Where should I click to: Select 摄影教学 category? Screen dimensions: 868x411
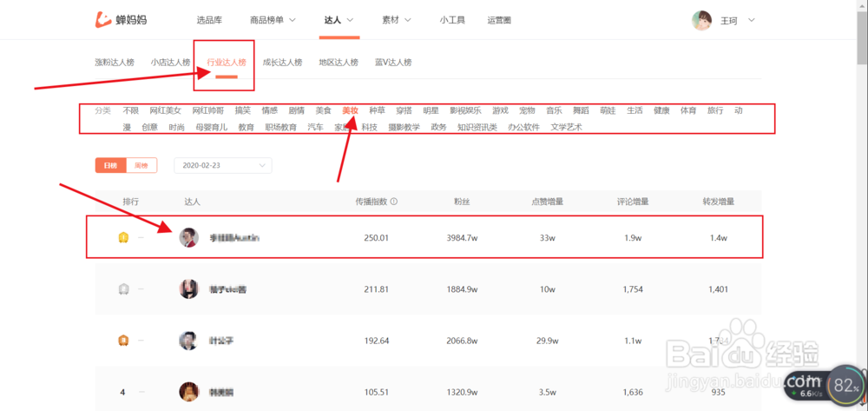pyautogui.click(x=404, y=128)
